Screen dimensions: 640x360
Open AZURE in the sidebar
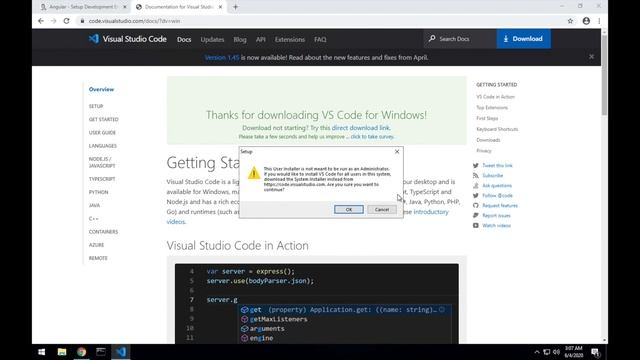pos(96,245)
